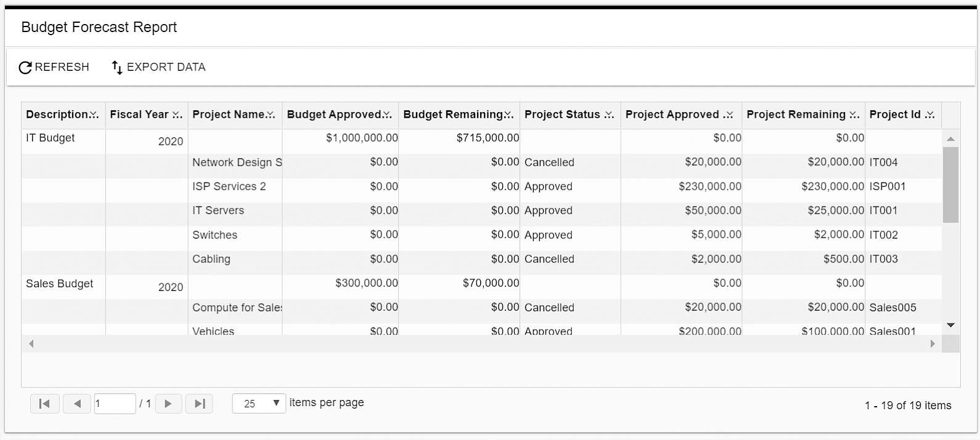
Task: Click the previous page arrow icon
Action: click(76, 403)
